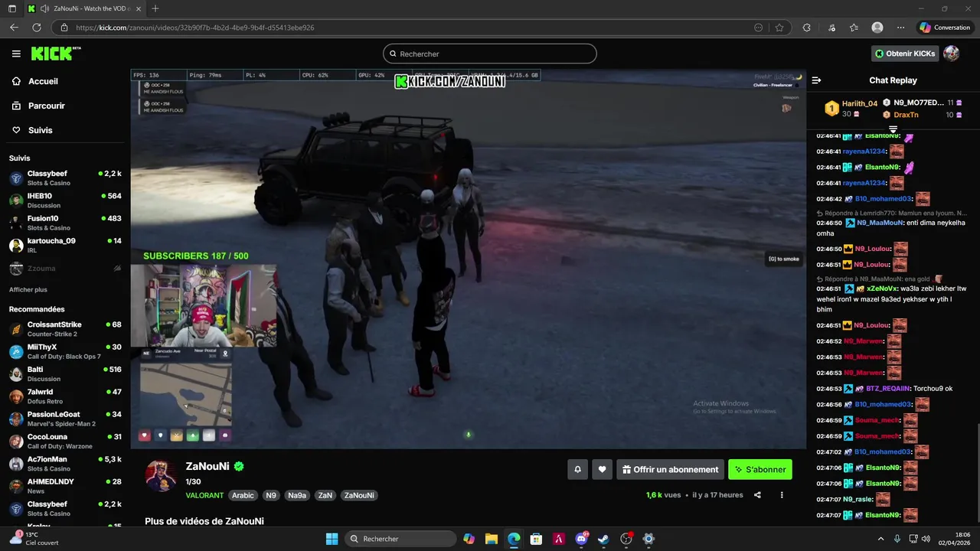Open VALORANT category link

point(204,495)
